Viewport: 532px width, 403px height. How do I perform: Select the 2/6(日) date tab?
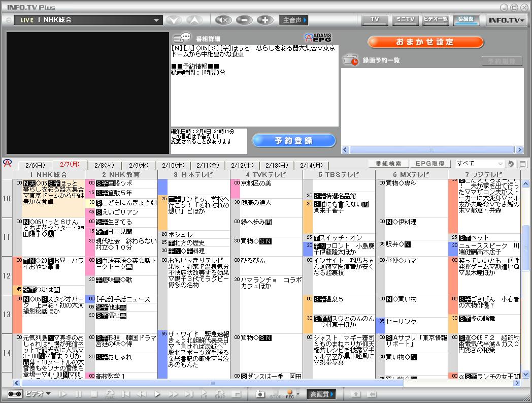pos(35,165)
